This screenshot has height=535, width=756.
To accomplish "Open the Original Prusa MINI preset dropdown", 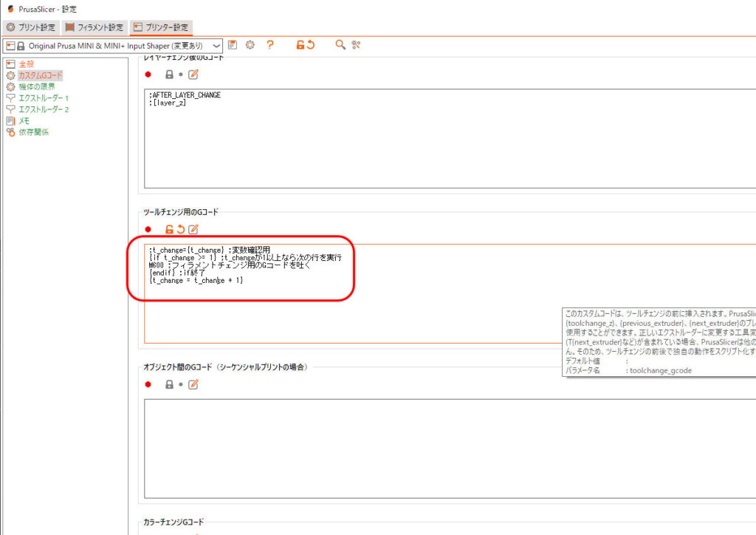I will [x=113, y=46].
